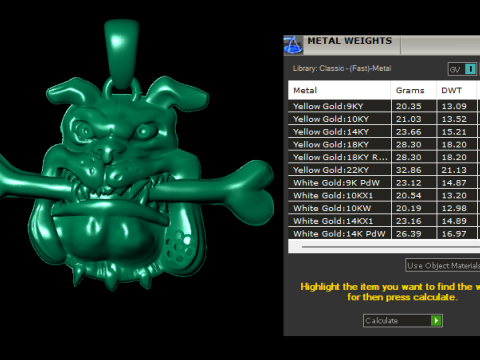
Task: Select White Gold:14KX1 row
Action: (384, 221)
